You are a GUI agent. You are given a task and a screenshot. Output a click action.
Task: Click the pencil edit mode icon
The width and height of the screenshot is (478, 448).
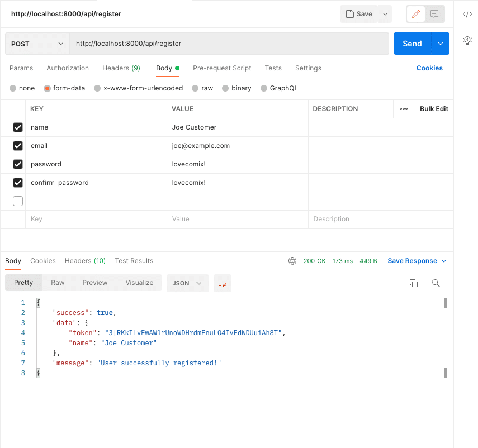click(x=416, y=14)
